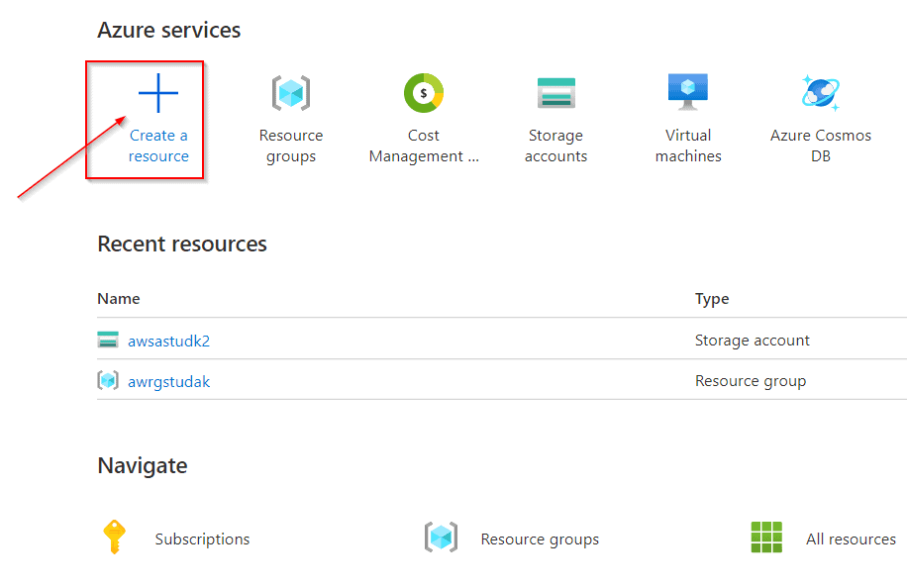Click the Subscriptions link text
The width and height of the screenshot is (907, 588).
202,539
